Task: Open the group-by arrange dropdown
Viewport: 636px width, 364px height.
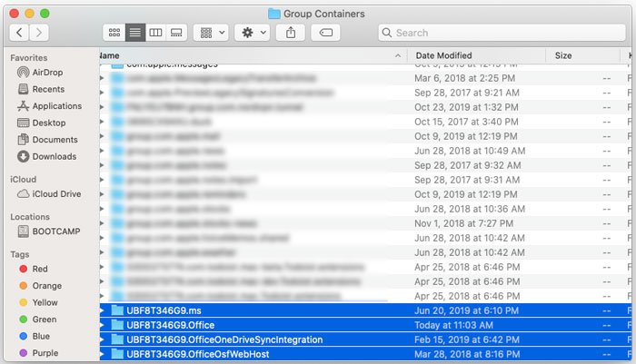Action: [x=212, y=33]
